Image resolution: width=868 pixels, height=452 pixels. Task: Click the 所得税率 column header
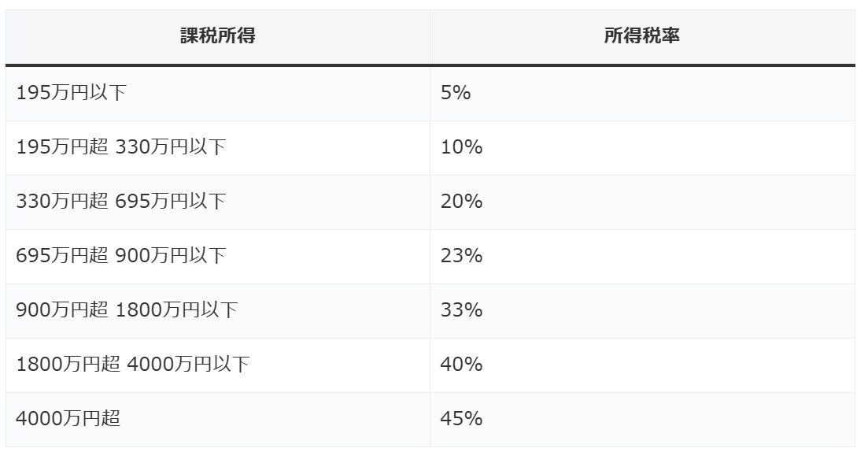642,37
